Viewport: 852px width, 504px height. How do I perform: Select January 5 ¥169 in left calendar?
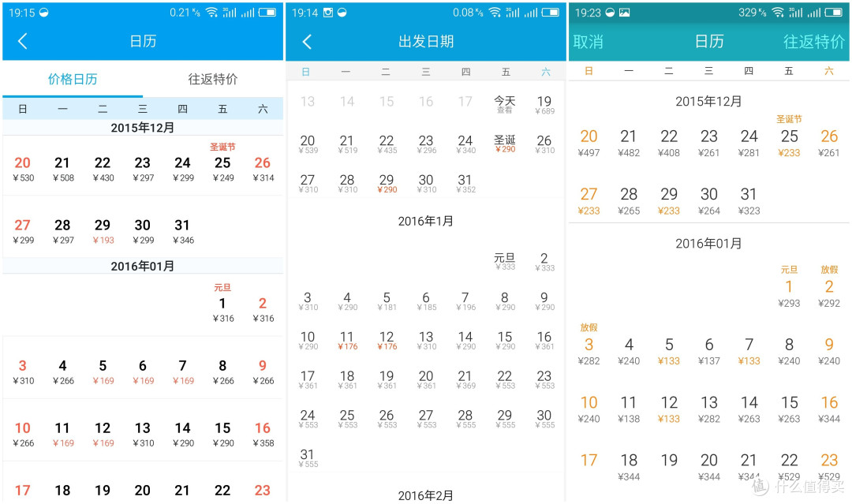point(103,372)
